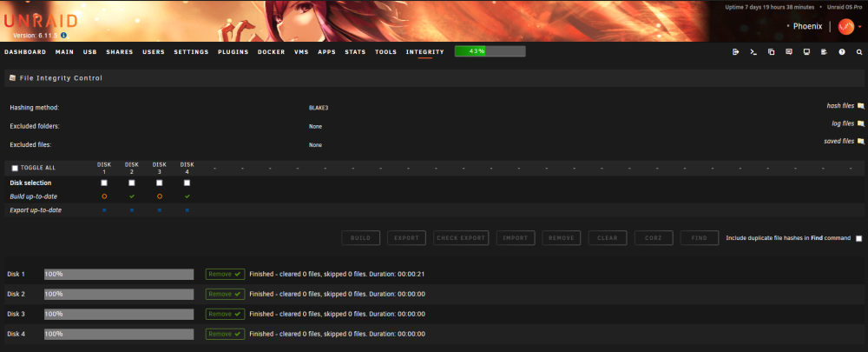Screen dimensions: 868x352
Task: Open the system log icon
Action: 825,51
